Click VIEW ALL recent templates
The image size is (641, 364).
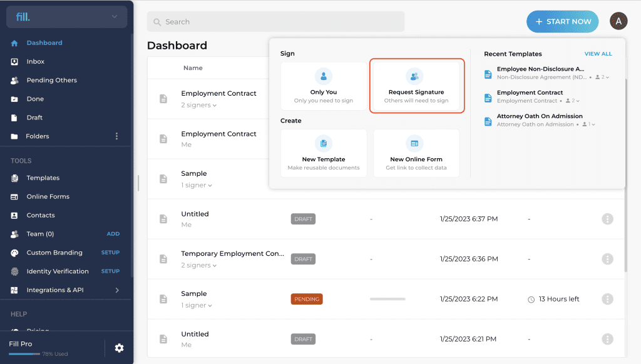(x=598, y=54)
